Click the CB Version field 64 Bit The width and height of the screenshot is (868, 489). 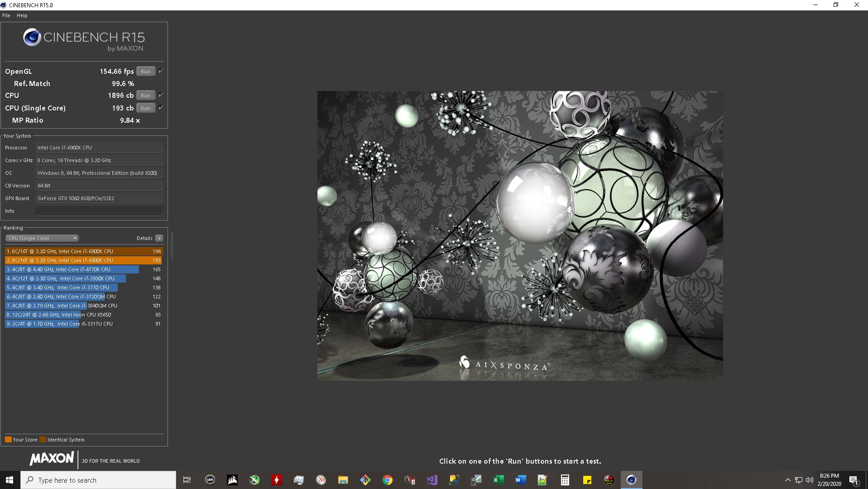pos(99,186)
